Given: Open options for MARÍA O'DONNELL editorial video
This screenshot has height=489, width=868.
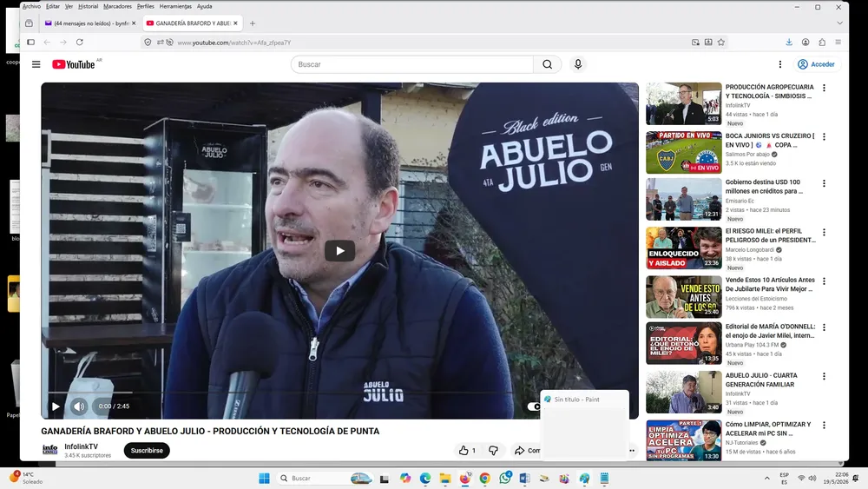Looking at the screenshot, I should [x=824, y=327].
